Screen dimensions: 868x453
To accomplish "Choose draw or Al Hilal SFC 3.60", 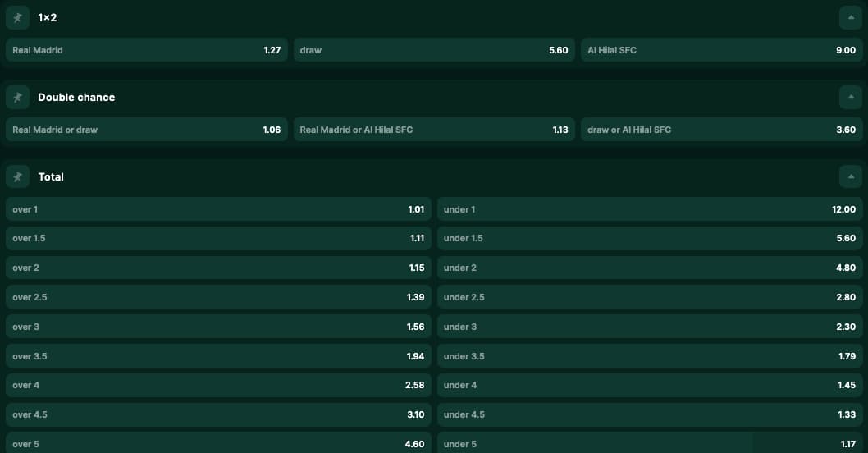I will click(722, 130).
